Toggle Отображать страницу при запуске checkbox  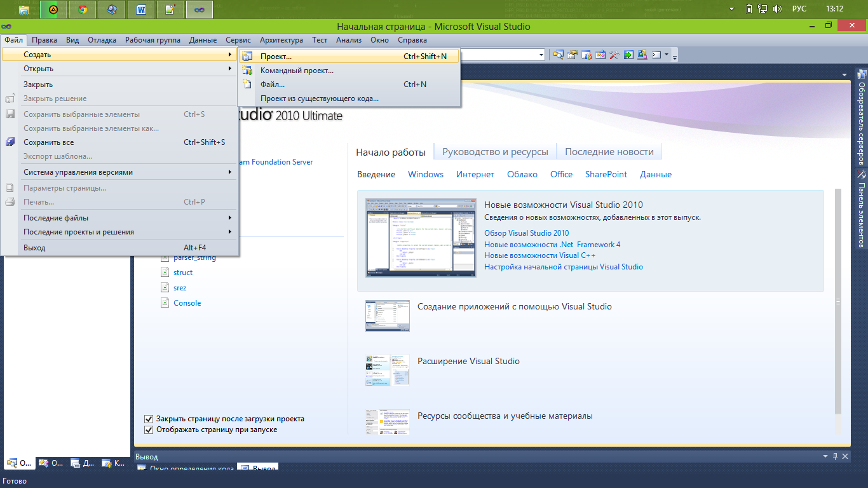coord(149,430)
